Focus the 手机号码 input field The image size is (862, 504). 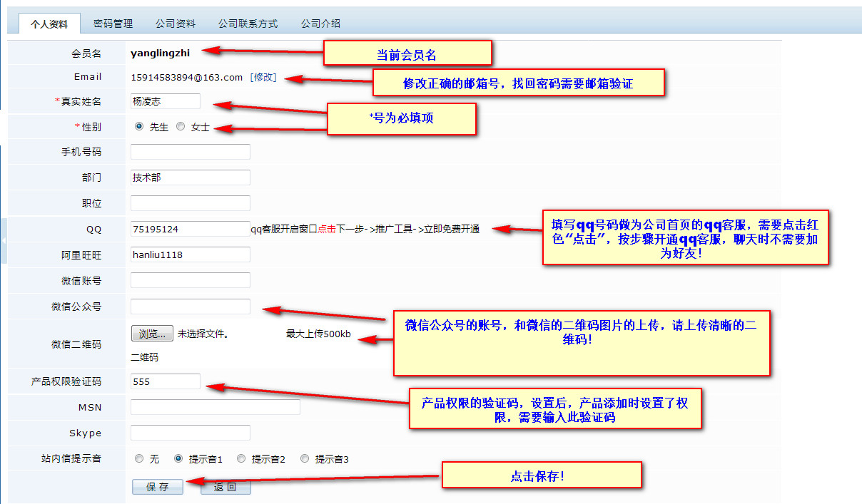(x=191, y=152)
